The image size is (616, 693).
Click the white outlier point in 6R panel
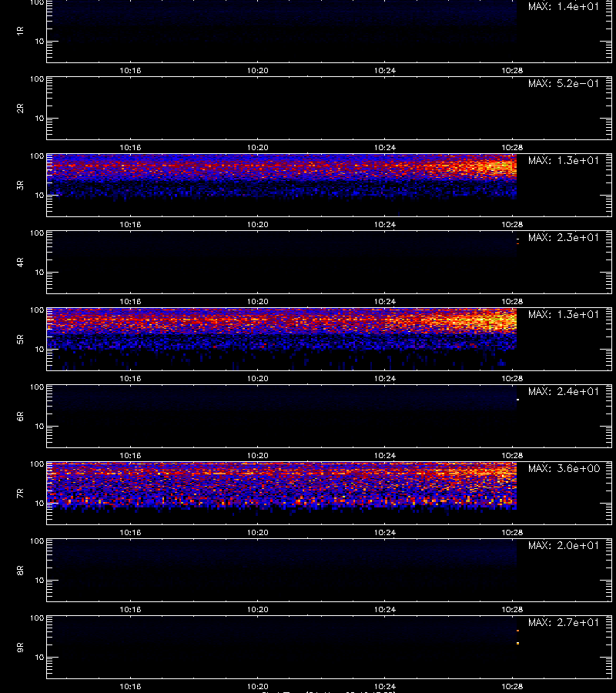[518, 400]
